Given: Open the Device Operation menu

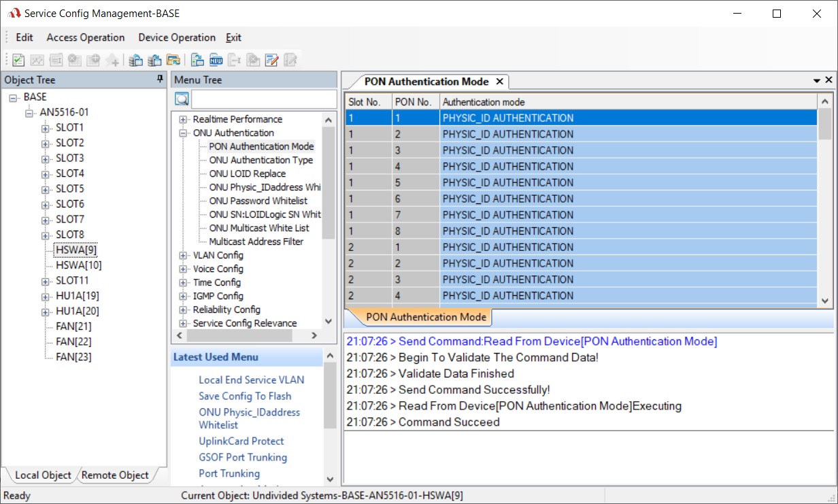Looking at the screenshot, I should 177,37.
